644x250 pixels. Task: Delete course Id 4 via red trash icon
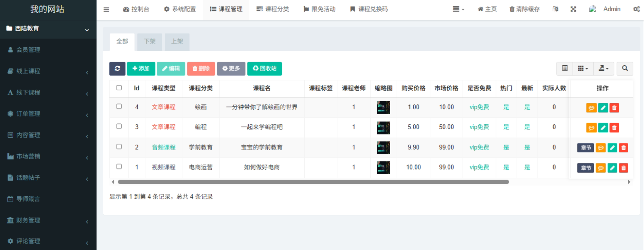pyautogui.click(x=614, y=108)
